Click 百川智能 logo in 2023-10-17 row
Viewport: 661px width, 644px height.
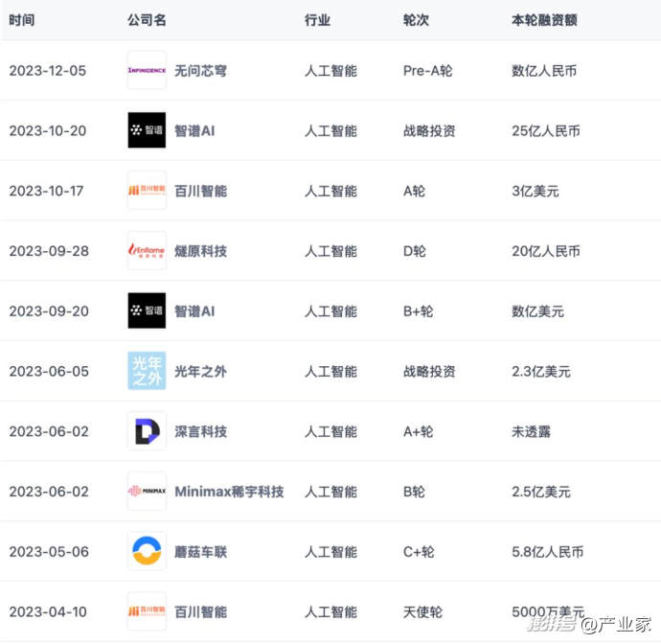pos(147,190)
